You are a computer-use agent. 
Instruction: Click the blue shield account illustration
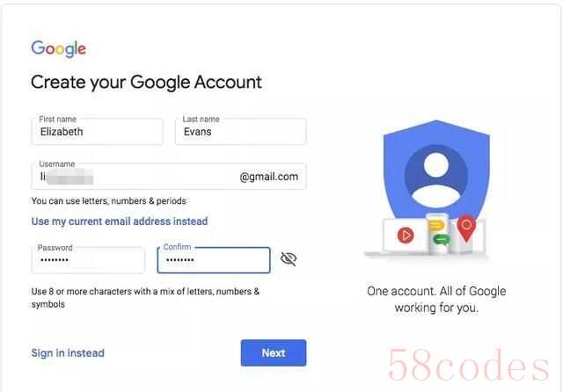(x=436, y=171)
